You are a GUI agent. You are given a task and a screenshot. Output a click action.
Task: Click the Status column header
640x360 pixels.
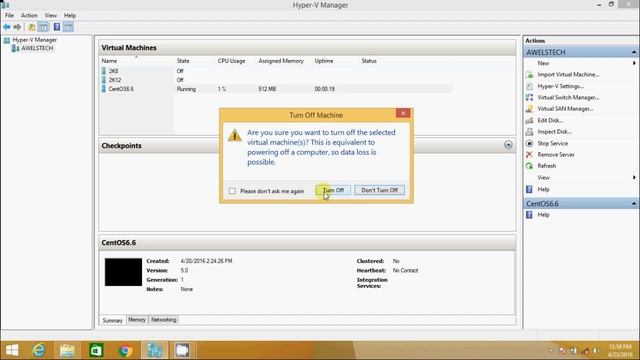369,61
